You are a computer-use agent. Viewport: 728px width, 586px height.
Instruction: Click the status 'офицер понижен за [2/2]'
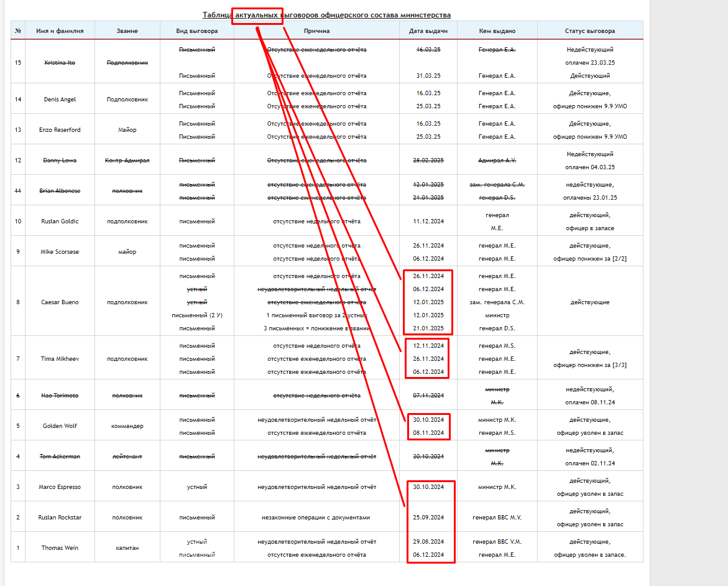[590, 259]
